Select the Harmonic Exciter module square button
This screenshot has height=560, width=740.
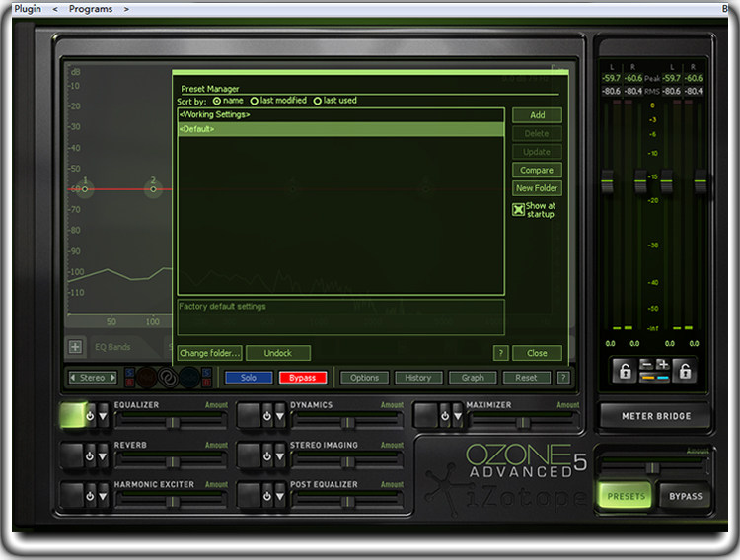click(72, 496)
